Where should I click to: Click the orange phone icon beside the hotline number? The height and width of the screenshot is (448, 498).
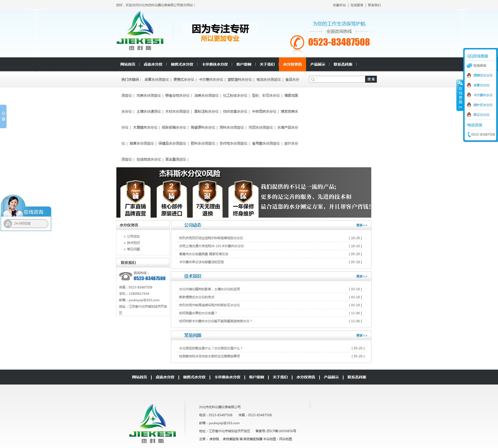[x=297, y=42]
